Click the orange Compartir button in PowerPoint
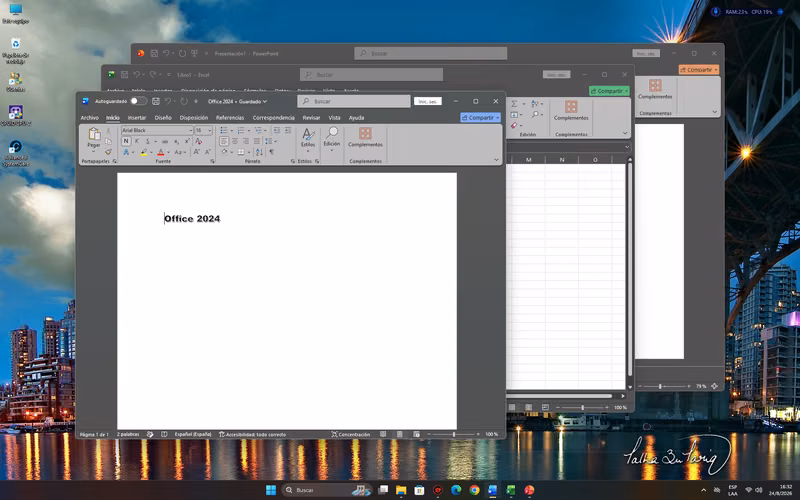This screenshot has width=800, height=500. (698, 69)
